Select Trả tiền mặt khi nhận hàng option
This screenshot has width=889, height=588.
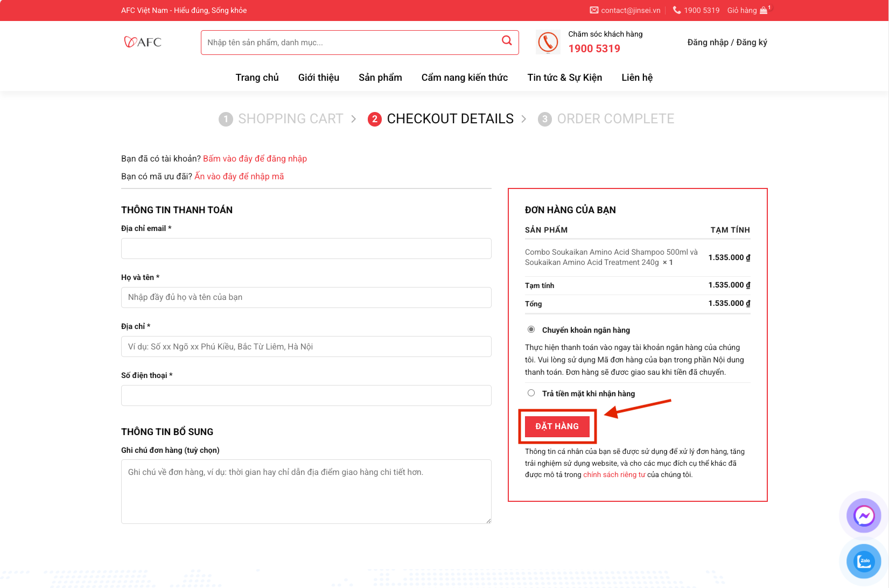[531, 393]
